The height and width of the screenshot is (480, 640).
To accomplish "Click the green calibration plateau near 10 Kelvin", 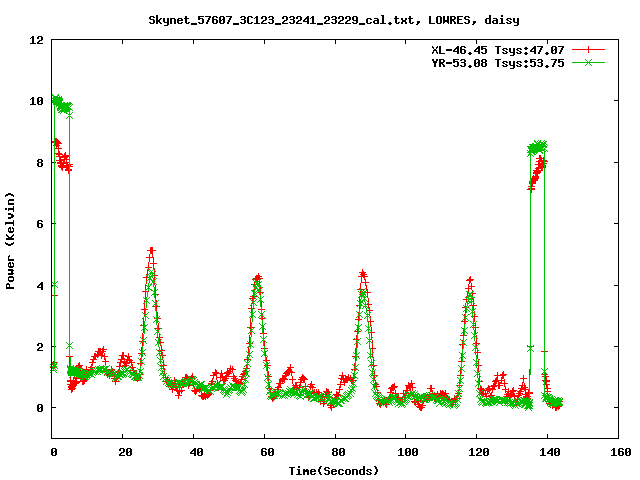I will [62, 104].
